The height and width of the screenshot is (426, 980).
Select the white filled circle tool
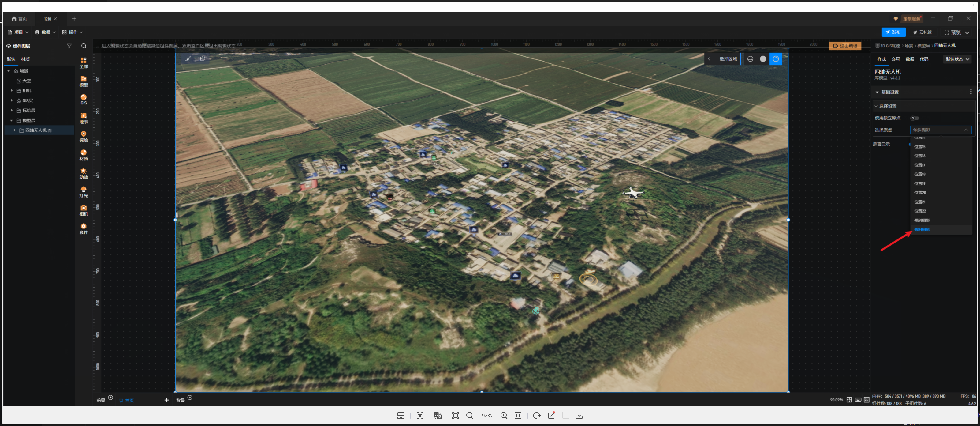tap(763, 59)
